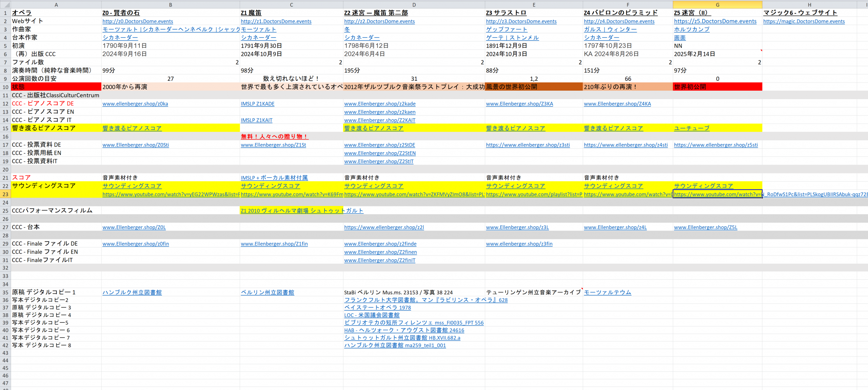Open www.Ellenberger.shop/Z1St link

(x=273, y=145)
